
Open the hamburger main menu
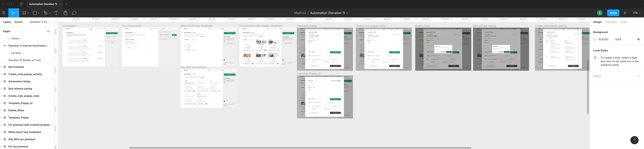click(4, 13)
